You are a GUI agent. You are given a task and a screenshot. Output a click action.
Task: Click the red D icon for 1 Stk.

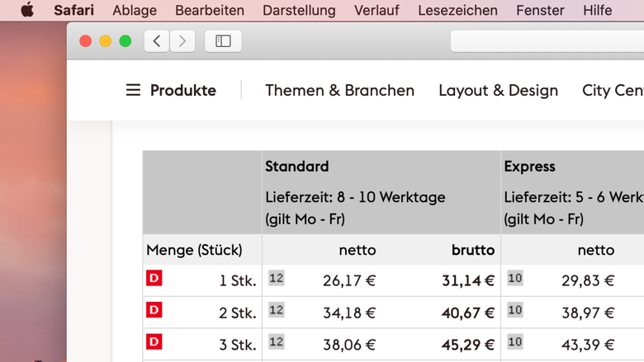click(154, 278)
